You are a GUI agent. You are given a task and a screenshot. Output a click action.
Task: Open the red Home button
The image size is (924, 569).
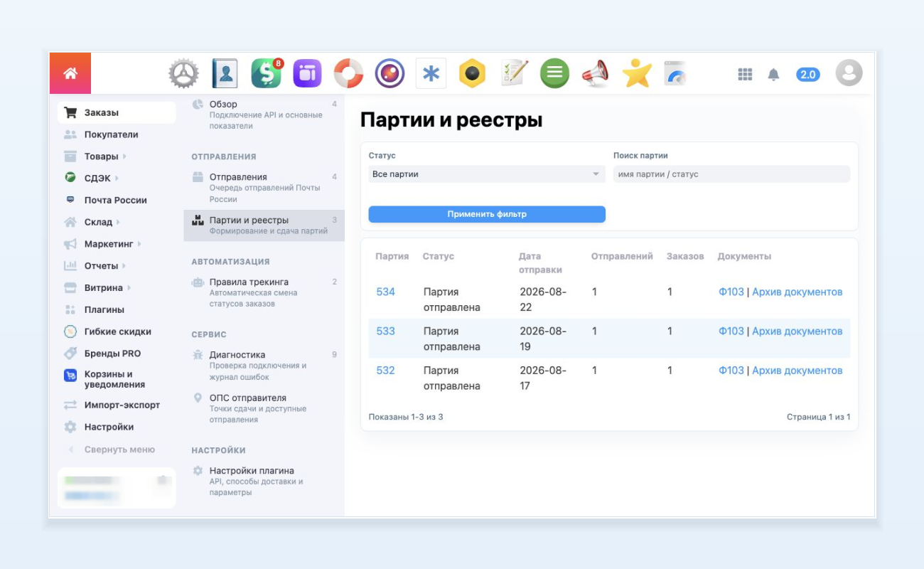(70, 73)
